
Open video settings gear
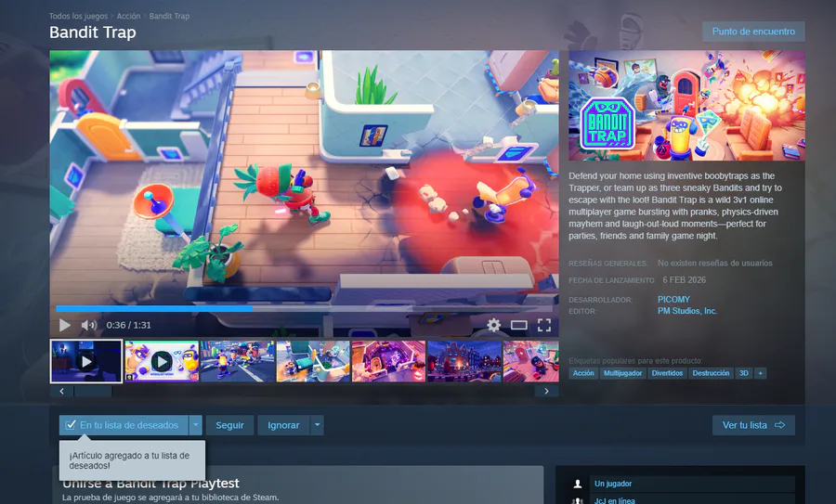pos(494,325)
